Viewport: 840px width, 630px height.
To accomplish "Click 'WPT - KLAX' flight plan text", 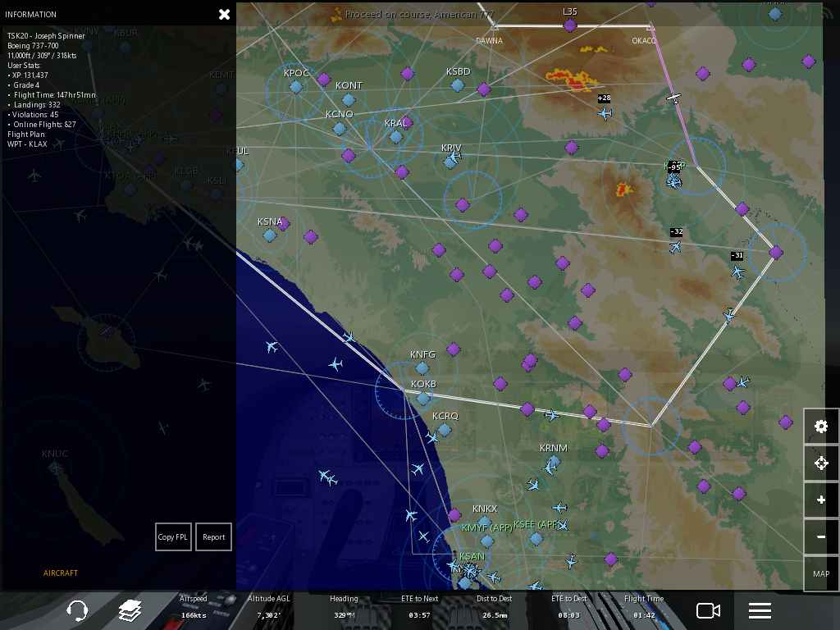I will coord(27,144).
